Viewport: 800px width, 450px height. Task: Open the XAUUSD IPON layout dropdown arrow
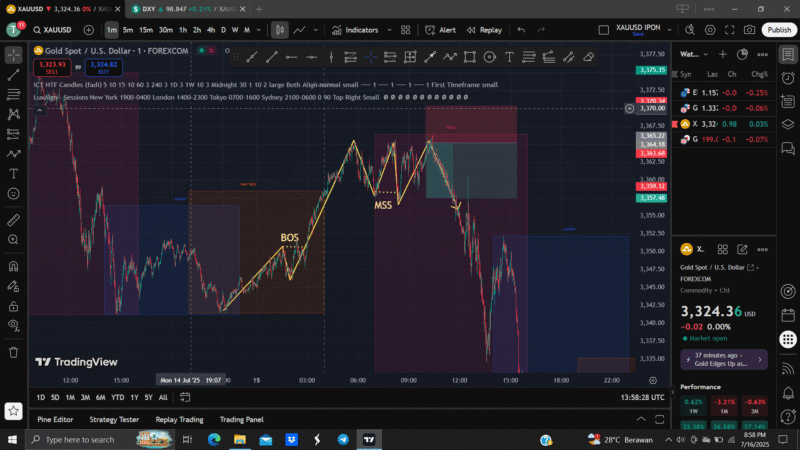[668, 30]
